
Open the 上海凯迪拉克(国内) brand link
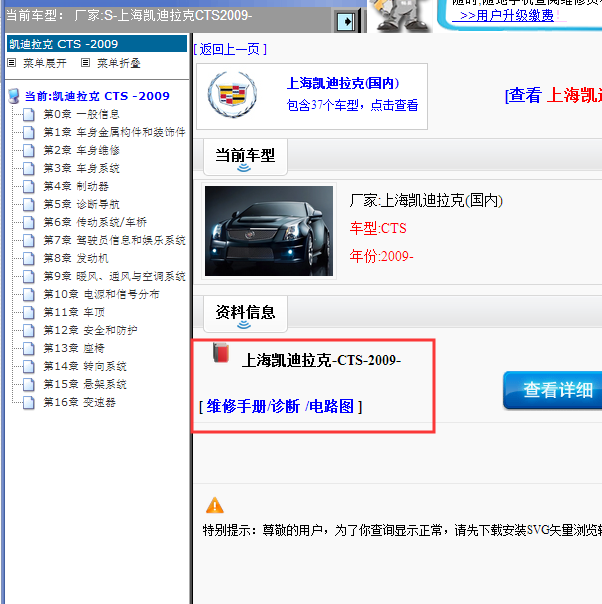coord(343,83)
